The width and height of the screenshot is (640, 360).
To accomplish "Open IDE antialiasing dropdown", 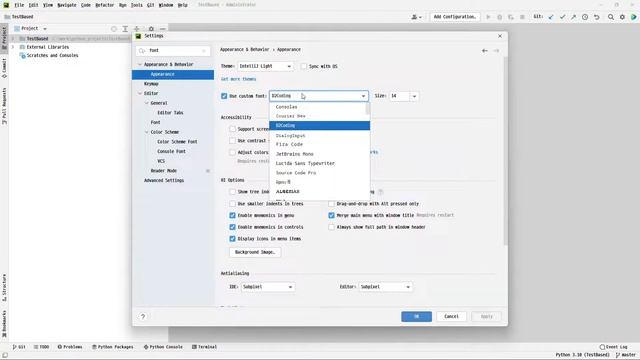I will click(x=268, y=287).
